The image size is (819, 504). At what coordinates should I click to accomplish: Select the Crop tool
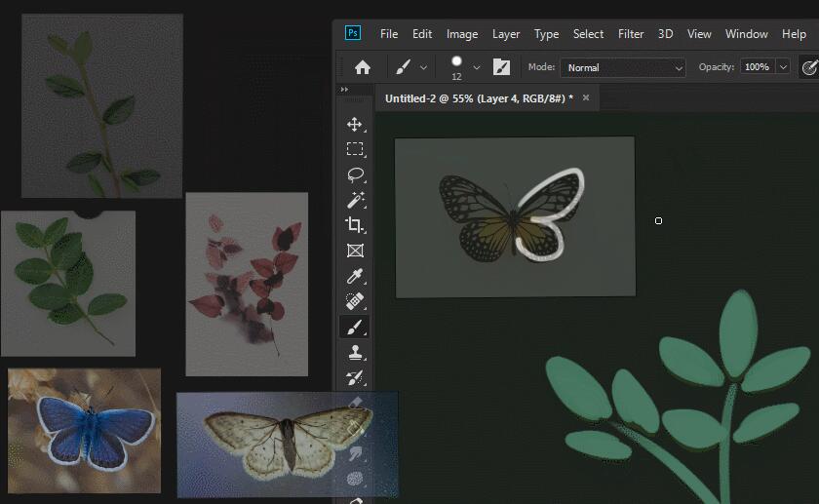[x=355, y=224]
